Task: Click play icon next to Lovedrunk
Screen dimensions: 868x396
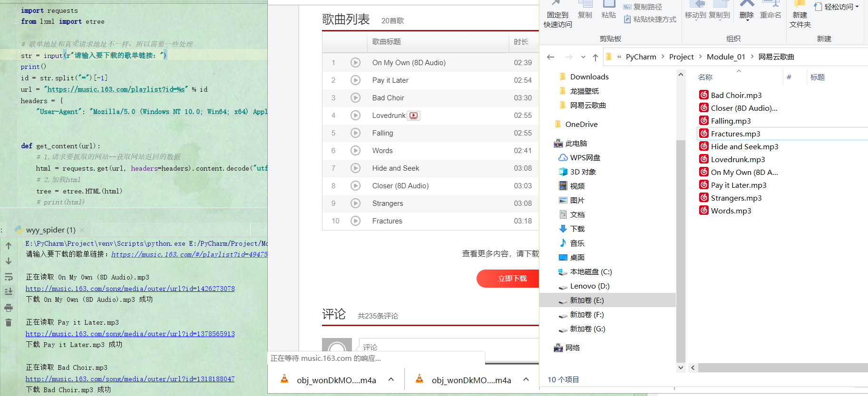Action: point(355,116)
